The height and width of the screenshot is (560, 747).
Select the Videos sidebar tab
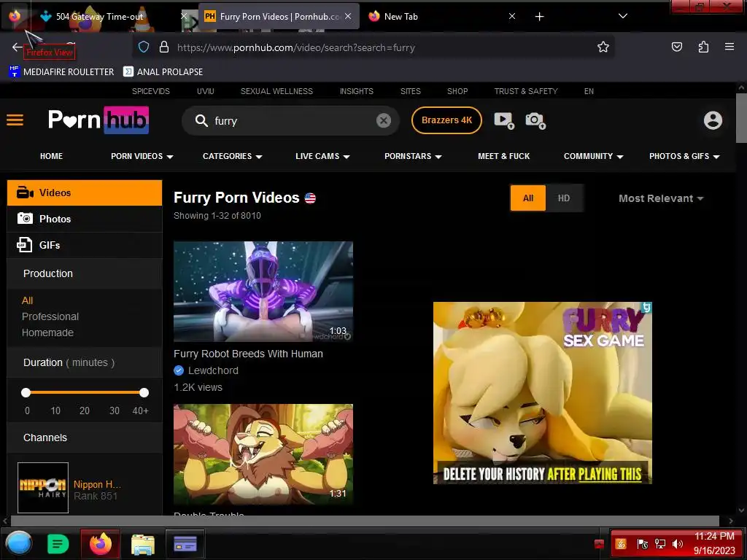[x=85, y=192]
